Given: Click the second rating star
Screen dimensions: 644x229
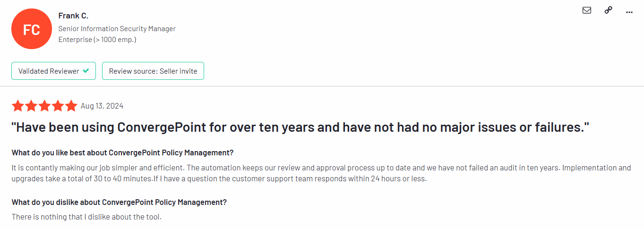Looking at the screenshot, I should pyautogui.click(x=31, y=106).
